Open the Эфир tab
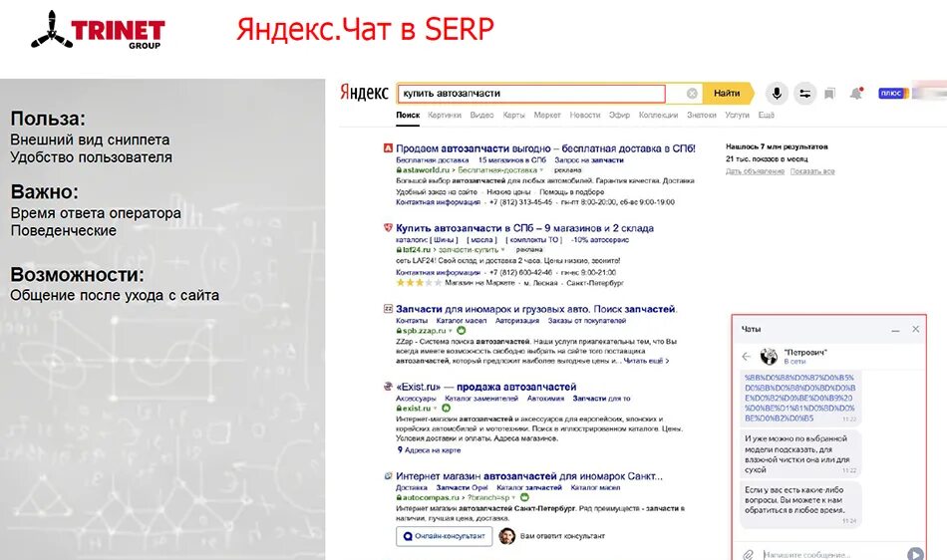The image size is (947, 560). [619, 115]
